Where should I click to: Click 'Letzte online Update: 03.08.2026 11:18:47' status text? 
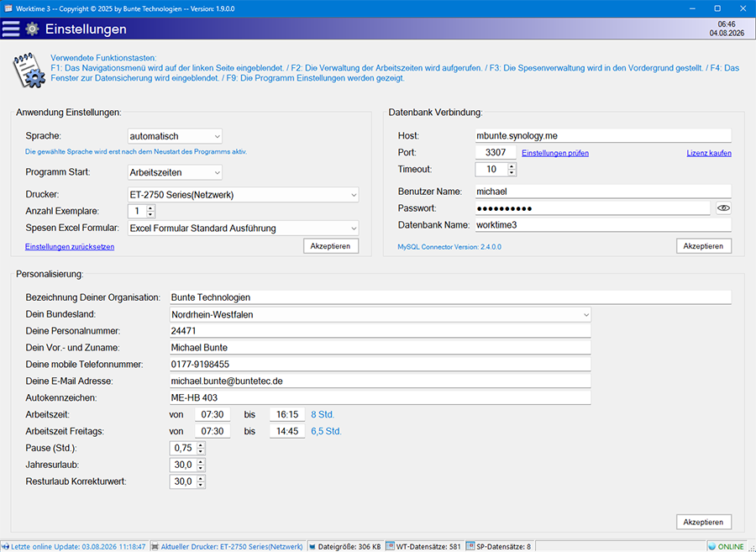coord(78,547)
